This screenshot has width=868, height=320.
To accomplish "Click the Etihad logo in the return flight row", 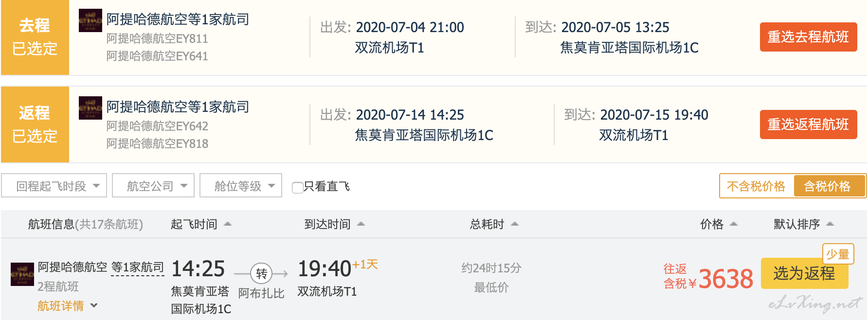I will (x=90, y=108).
